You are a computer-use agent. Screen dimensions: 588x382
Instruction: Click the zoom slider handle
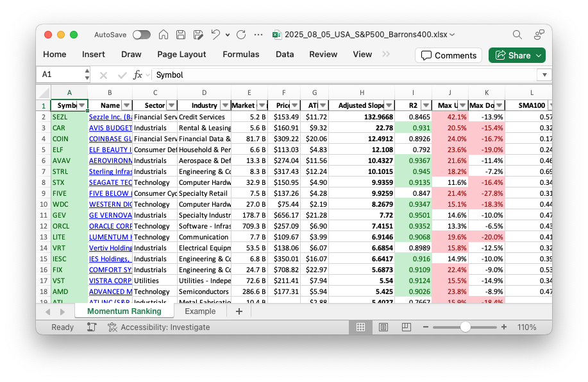pyautogui.click(x=466, y=327)
